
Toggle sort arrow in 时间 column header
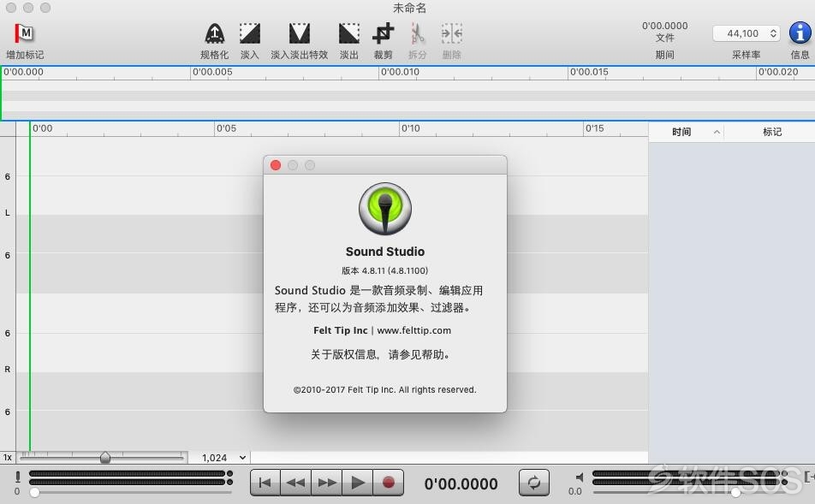pos(717,132)
